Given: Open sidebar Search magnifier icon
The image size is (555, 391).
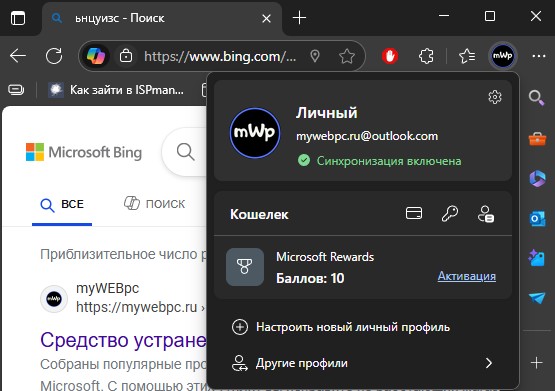Looking at the screenshot, I should 537,98.
